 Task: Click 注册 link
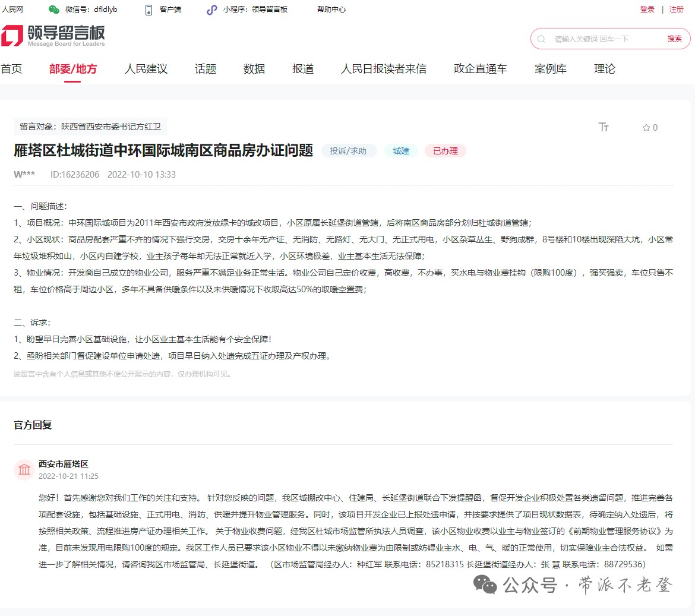[677, 10]
